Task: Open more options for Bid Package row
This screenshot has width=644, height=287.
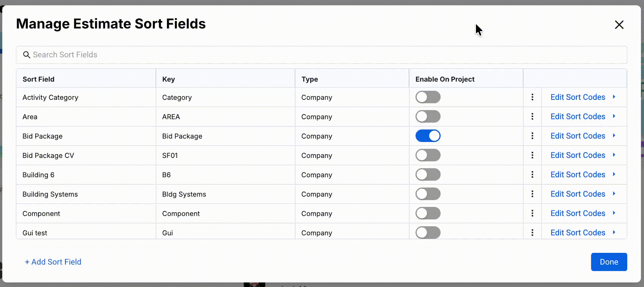Action: pyautogui.click(x=532, y=136)
